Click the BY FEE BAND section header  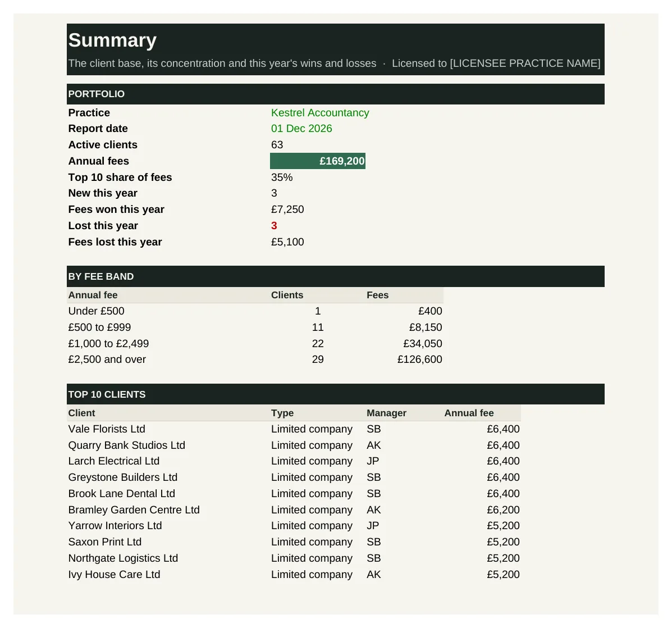336,276
